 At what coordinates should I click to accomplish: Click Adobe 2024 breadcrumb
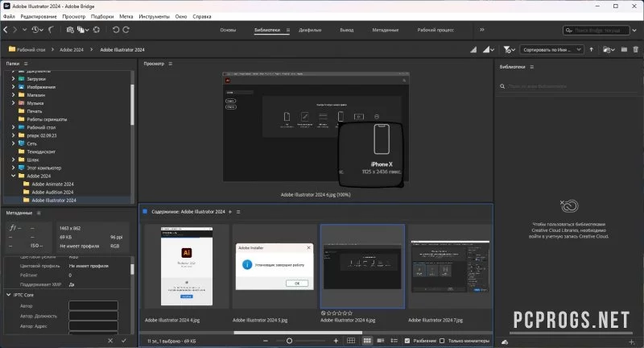(72, 49)
